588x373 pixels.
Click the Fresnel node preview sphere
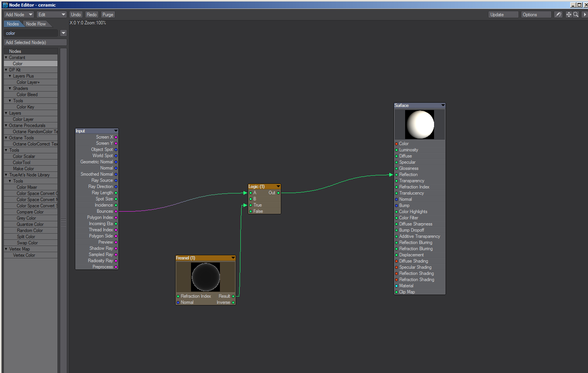[206, 277]
